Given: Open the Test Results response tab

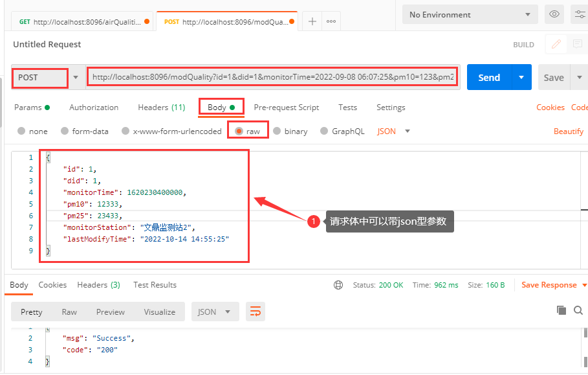Looking at the screenshot, I should [155, 285].
